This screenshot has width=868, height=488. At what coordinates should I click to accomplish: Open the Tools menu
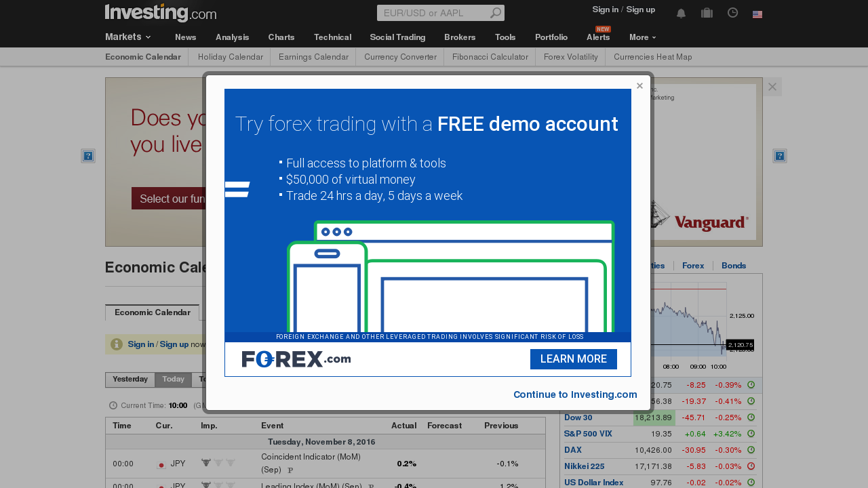click(x=505, y=37)
